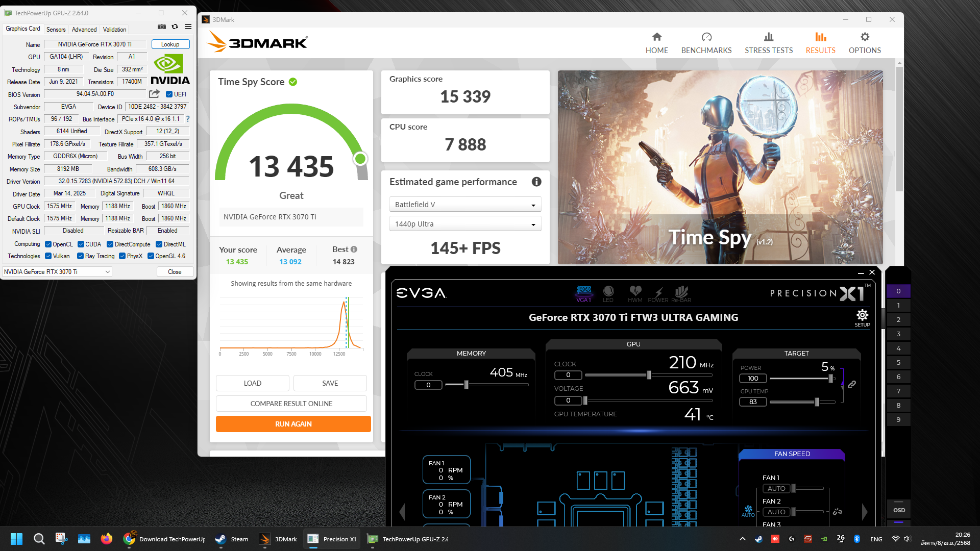980x551 pixels.
Task: Click the memory clock slider handle
Action: pos(466,385)
